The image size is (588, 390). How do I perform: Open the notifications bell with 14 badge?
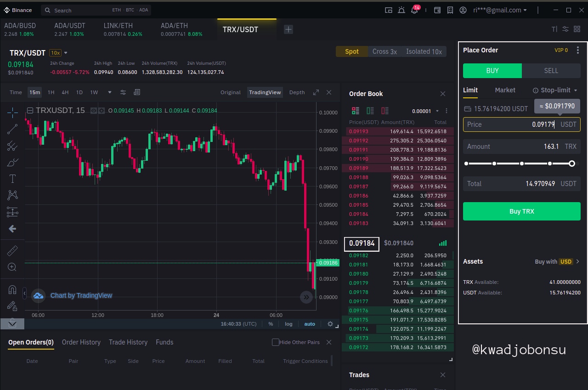coord(414,10)
